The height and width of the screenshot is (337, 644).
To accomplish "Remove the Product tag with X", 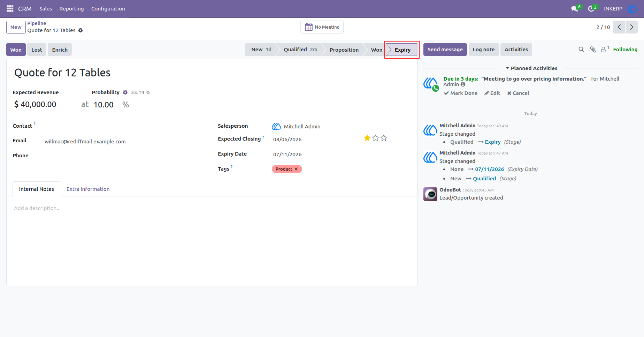I will coord(296,169).
